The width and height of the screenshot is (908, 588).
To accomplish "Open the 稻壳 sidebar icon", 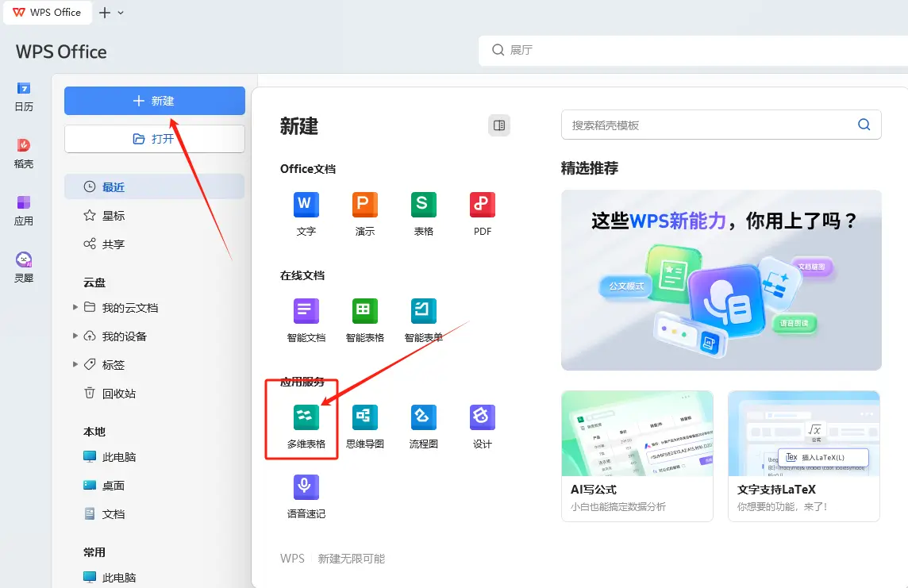I will [24, 153].
